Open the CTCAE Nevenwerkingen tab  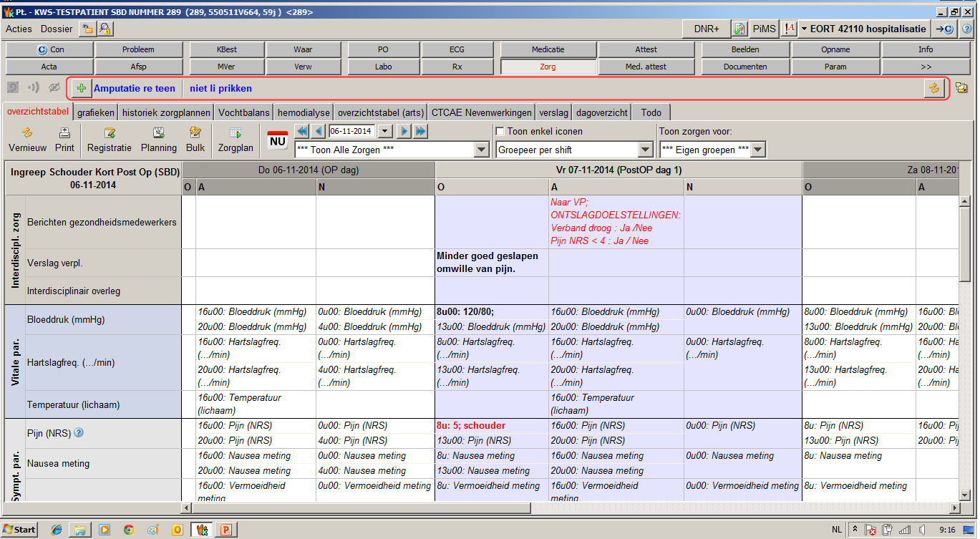tap(482, 112)
